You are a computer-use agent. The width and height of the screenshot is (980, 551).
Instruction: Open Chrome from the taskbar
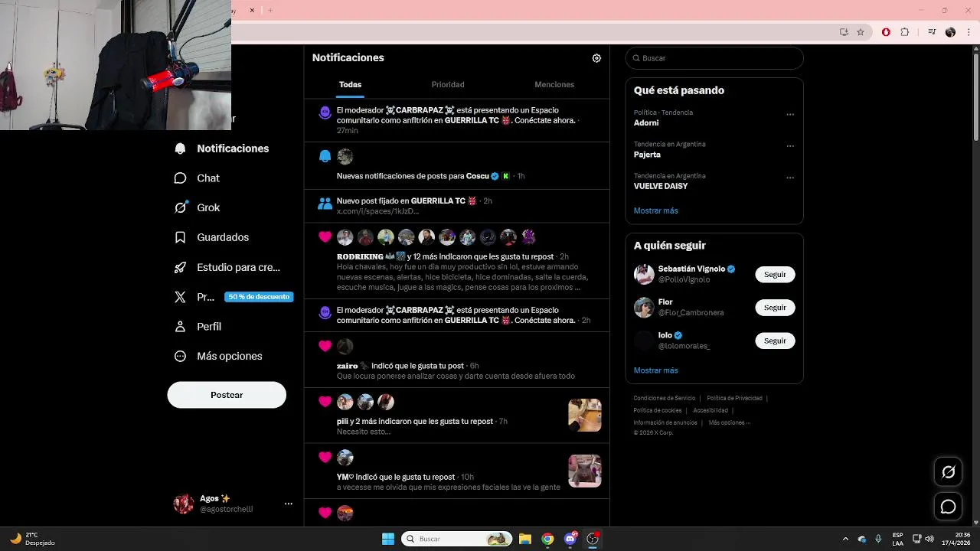547,539
